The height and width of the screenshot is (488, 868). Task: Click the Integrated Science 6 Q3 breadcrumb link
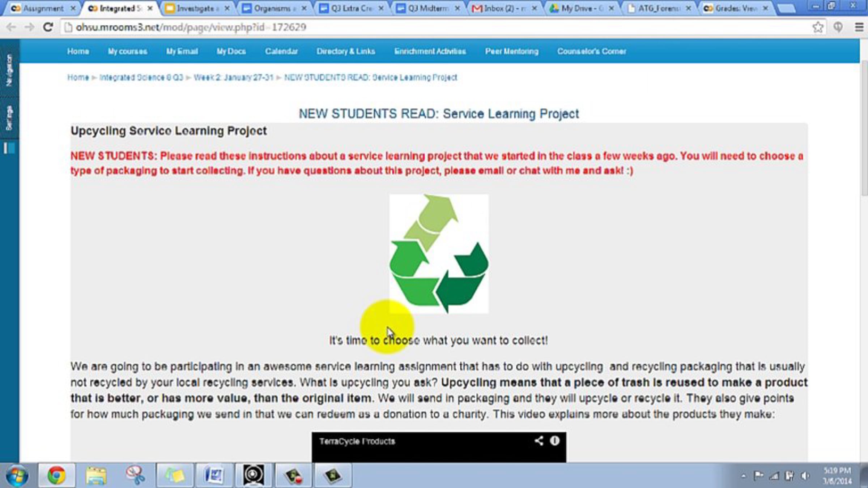pyautogui.click(x=141, y=77)
